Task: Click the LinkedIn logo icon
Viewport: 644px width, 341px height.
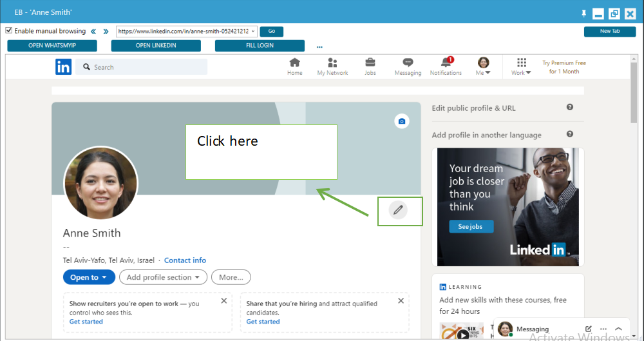Action: click(x=63, y=66)
